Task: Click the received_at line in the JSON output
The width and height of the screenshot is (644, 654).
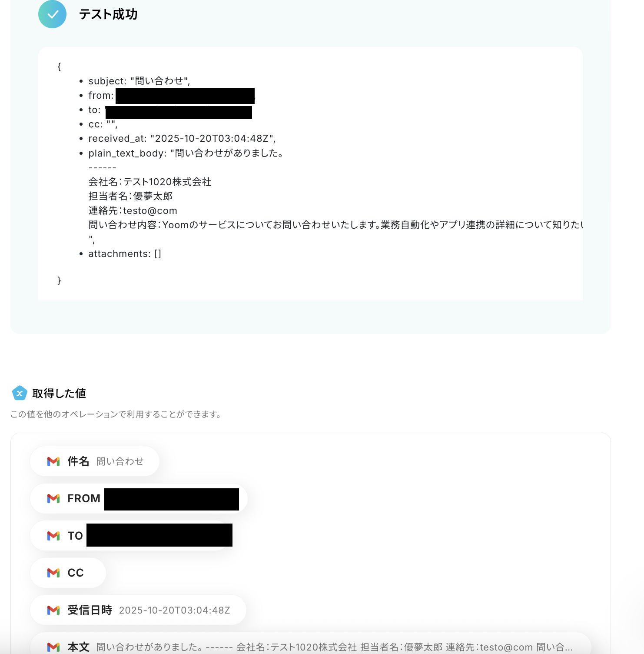Action: pos(182,139)
